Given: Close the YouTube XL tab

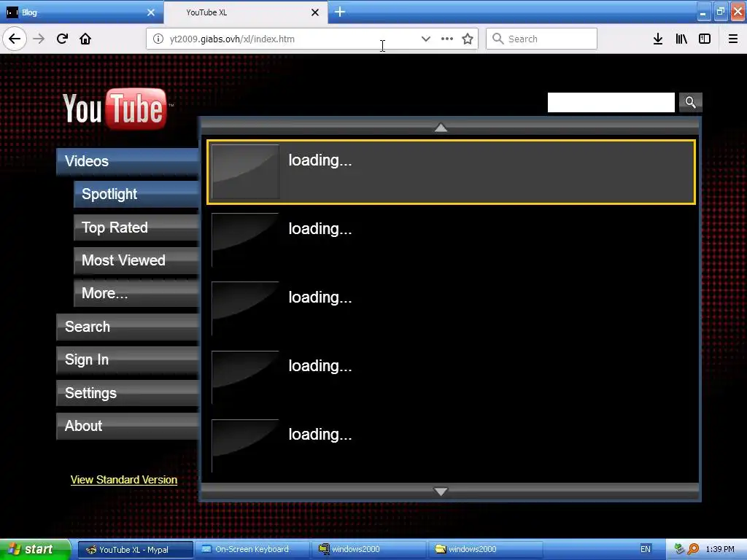Looking at the screenshot, I should [315, 12].
